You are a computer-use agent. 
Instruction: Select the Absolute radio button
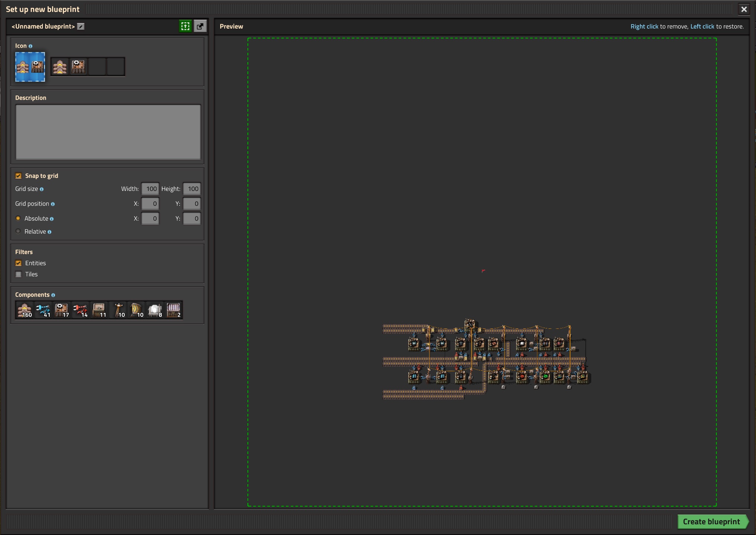pyautogui.click(x=18, y=218)
